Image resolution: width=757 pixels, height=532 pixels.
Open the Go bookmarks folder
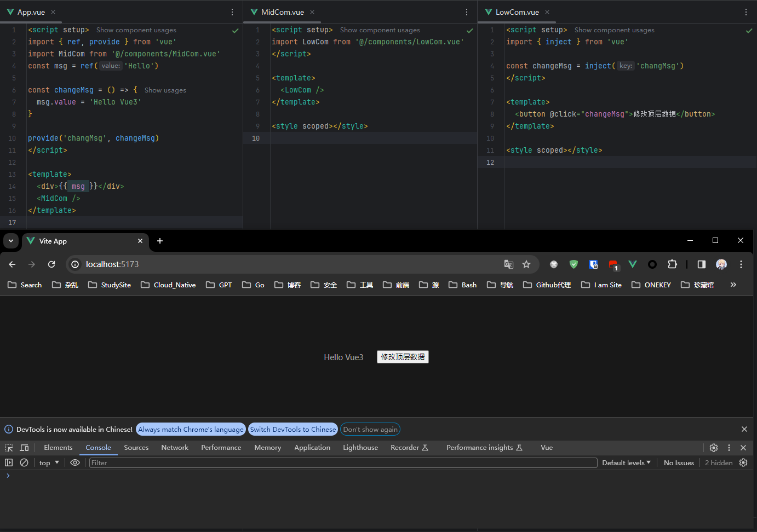[253, 285]
